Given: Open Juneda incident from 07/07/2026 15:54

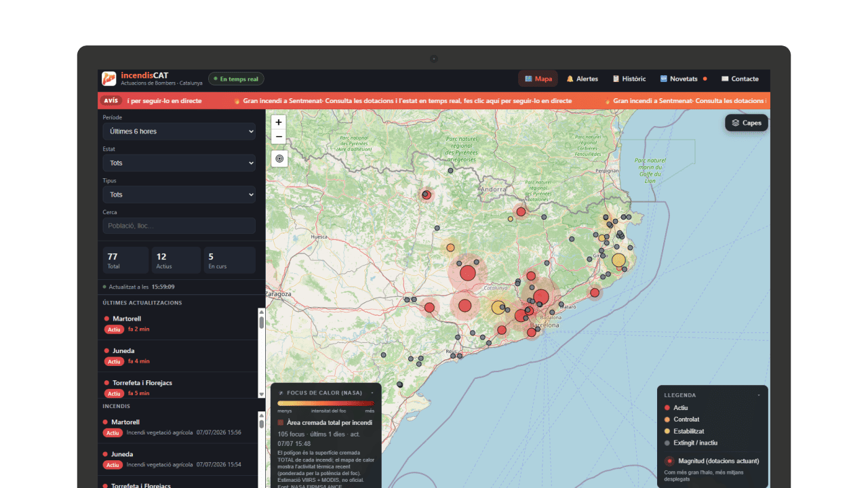Looking at the screenshot, I should tap(178, 460).
